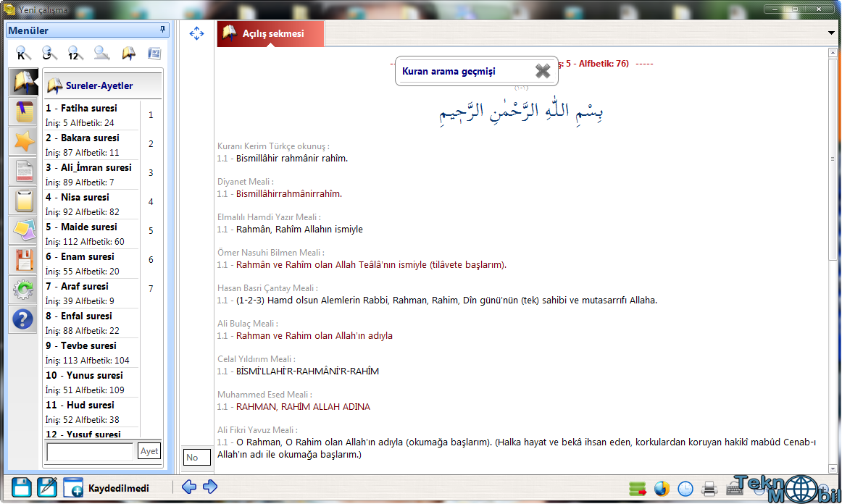Image resolution: width=842 pixels, height=504 pixels.
Task: Click the green list with red arrow icon
Action: click(x=638, y=489)
